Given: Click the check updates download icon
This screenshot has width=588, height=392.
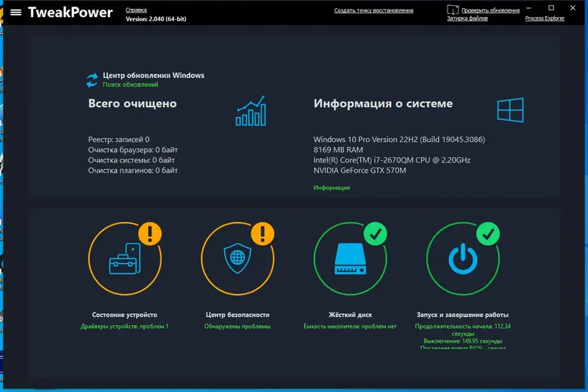Looking at the screenshot, I should pyautogui.click(x=453, y=10).
